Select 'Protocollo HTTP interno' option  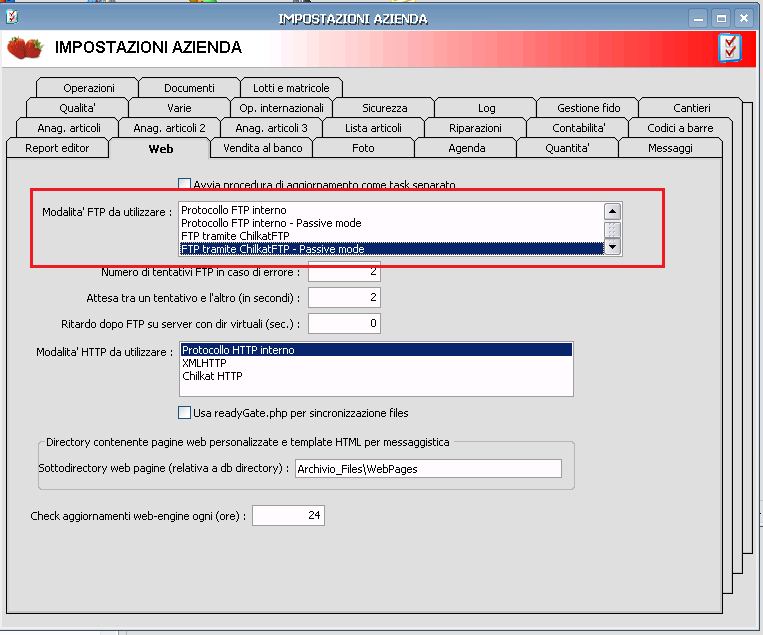coord(376,350)
